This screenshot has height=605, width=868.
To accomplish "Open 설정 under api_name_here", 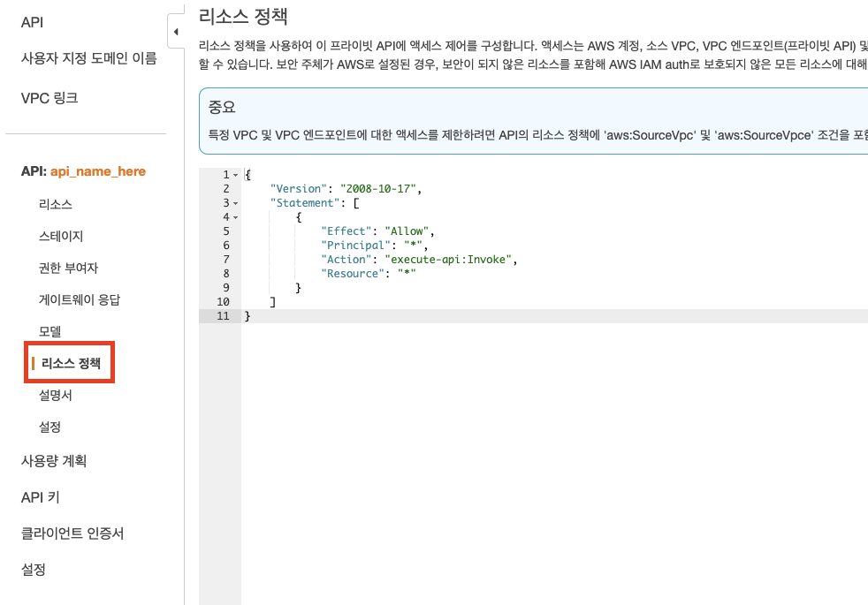I will pyautogui.click(x=49, y=427).
